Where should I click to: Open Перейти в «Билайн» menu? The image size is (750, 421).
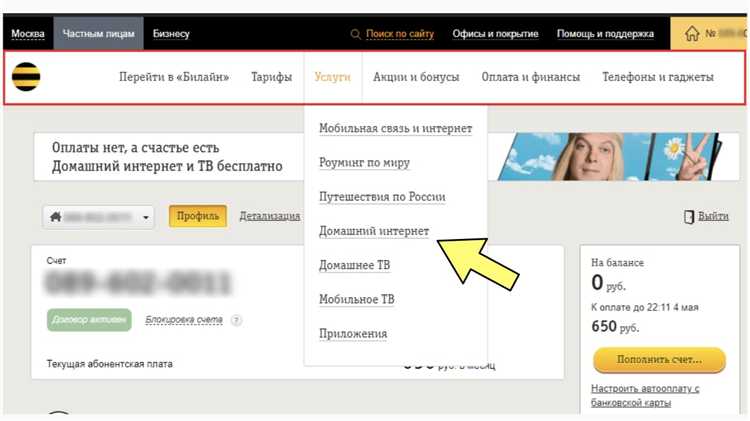click(x=174, y=77)
